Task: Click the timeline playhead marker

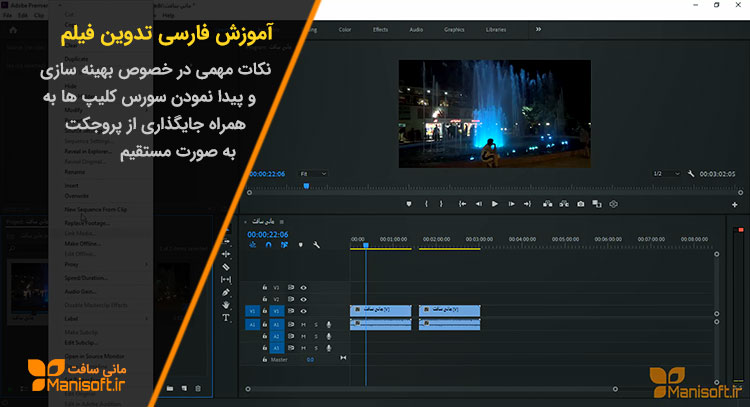Action: point(365,245)
